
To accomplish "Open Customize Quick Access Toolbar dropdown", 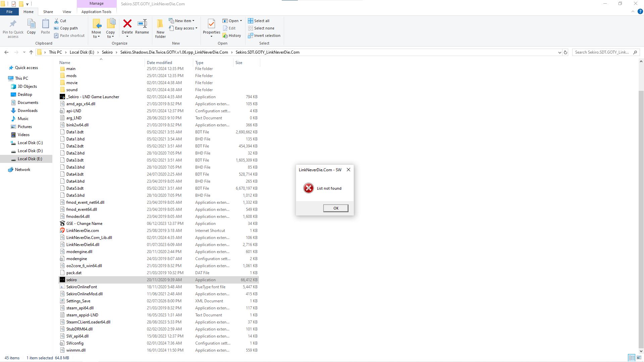I will (x=27, y=4).
